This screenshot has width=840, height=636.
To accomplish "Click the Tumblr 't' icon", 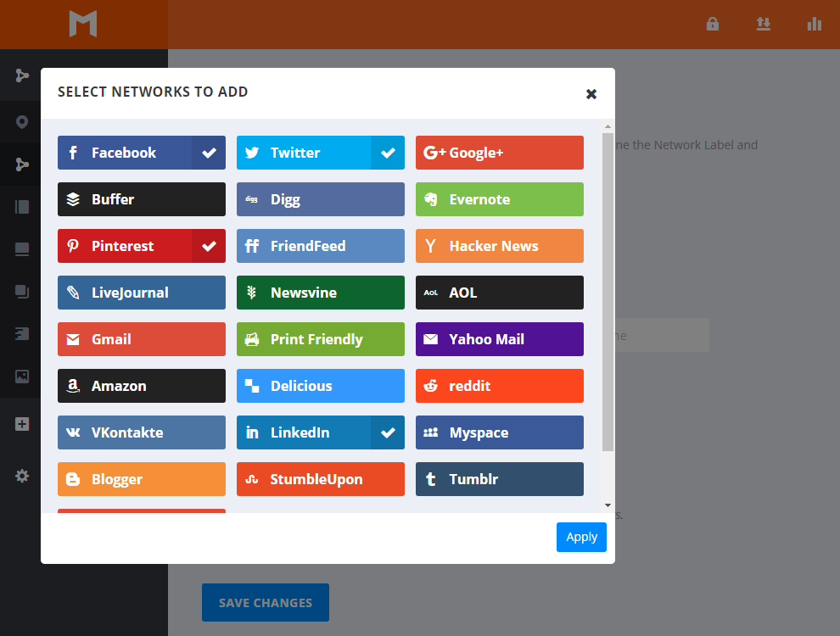I will pos(431,479).
